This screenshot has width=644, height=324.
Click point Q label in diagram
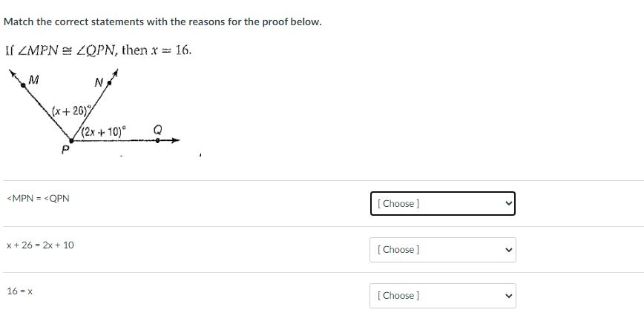(157, 130)
